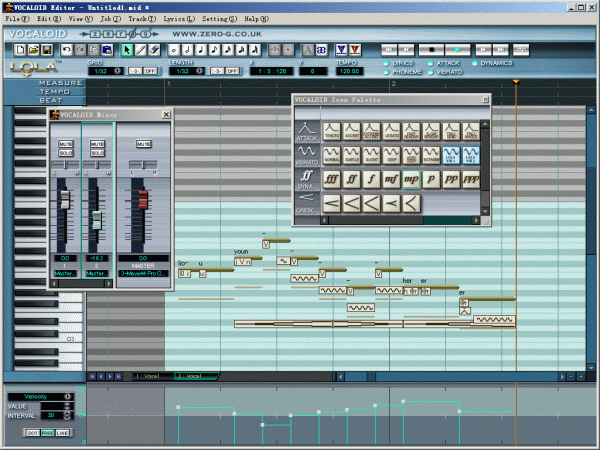Open the LENGTH 1/32 dropdown

[x=199, y=71]
